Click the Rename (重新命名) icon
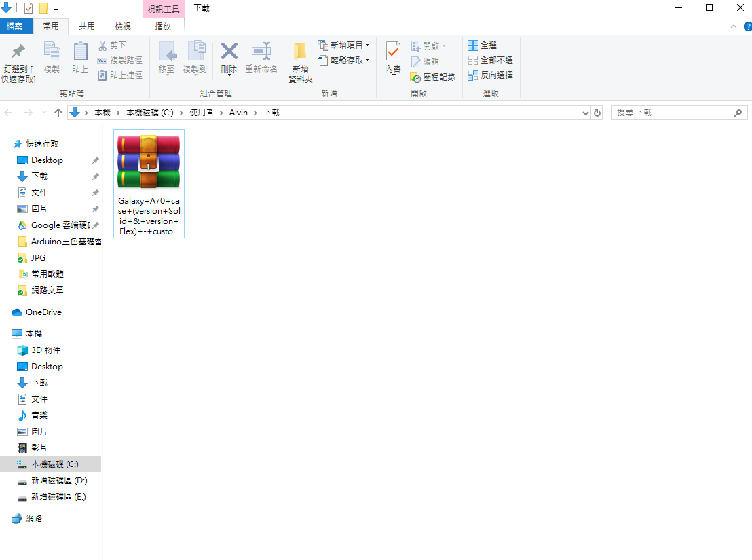Screen dimensions: 752x560 pyautogui.click(x=261, y=52)
